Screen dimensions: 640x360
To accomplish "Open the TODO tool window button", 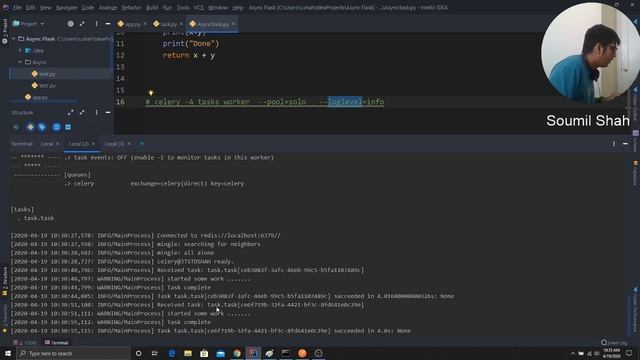I will tap(25, 342).
